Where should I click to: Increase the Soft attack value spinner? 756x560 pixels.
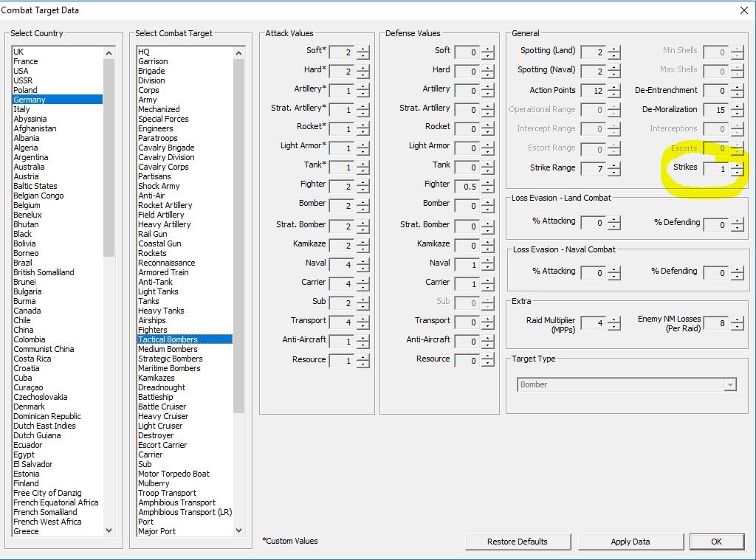363,49
